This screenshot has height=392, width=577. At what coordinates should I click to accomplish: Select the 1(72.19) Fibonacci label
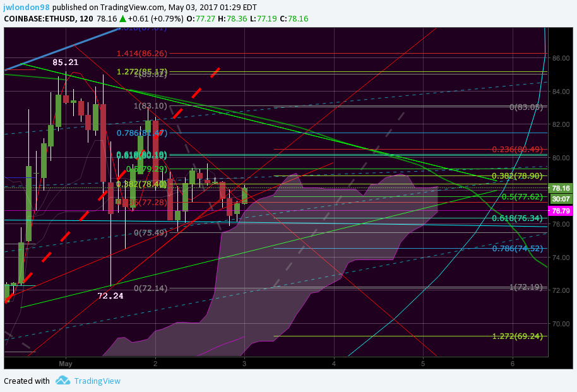(x=526, y=287)
